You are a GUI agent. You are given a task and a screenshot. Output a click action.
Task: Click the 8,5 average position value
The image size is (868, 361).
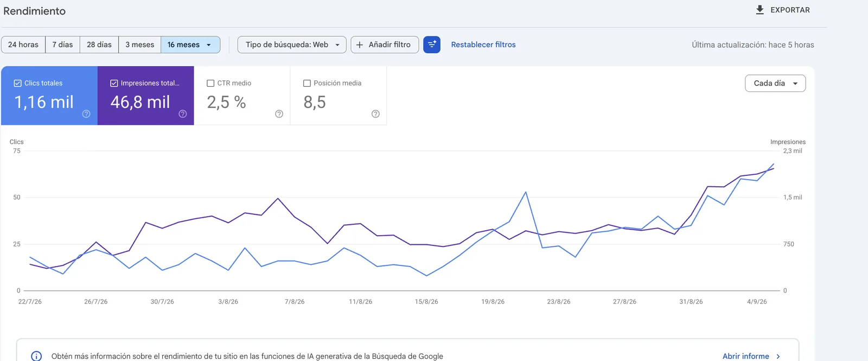click(315, 102)
